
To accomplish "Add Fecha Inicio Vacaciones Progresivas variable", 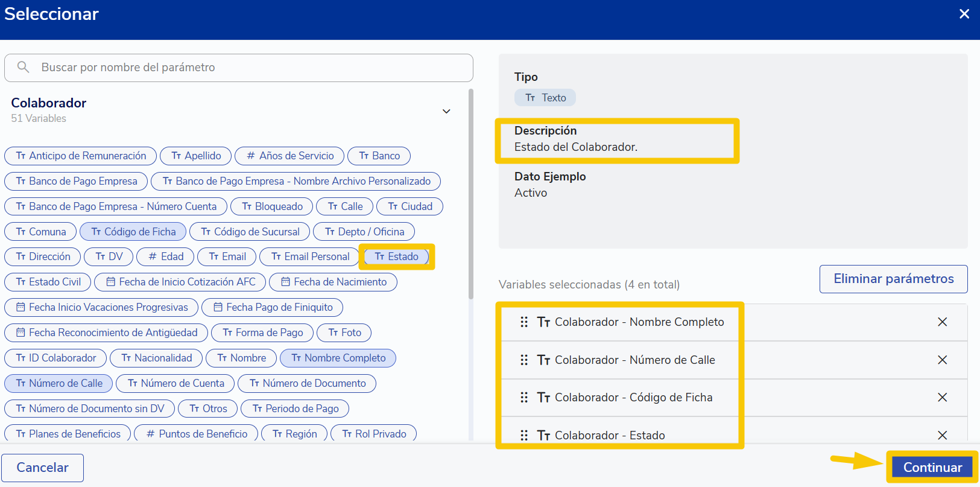I will [101, 307].
